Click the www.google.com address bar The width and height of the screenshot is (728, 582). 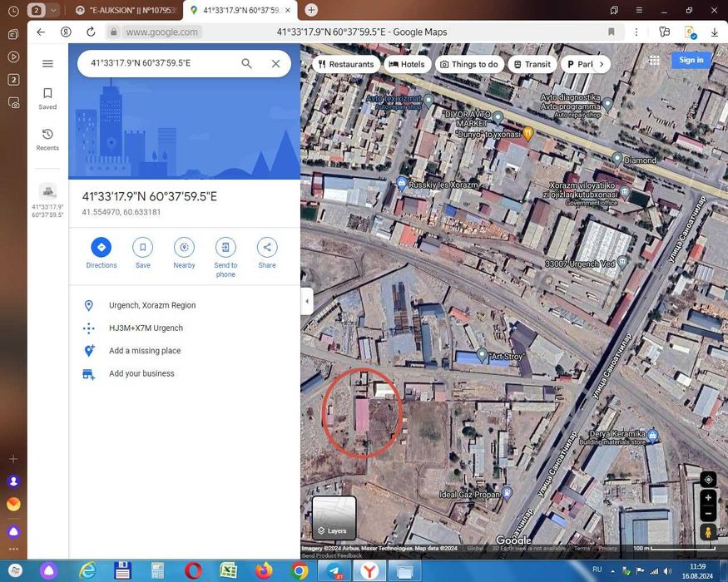(x=161, y=32)
